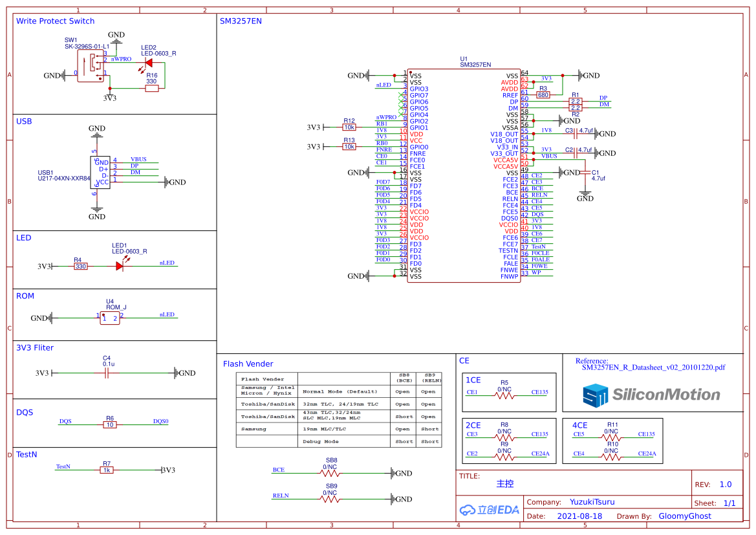Click the 'ROM' section title

tap(25, 296)
